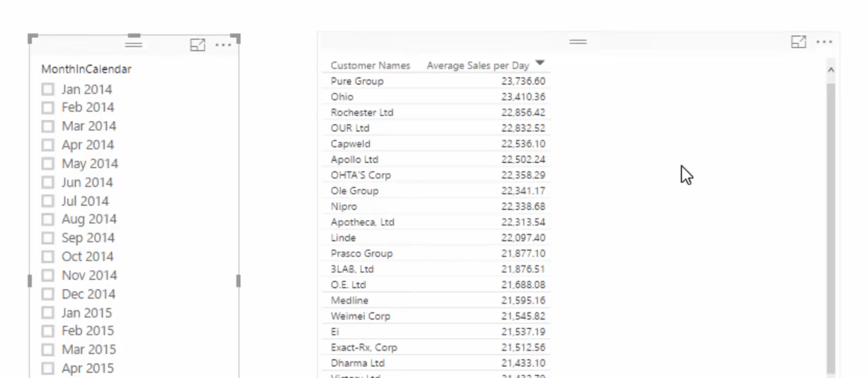Select the Pure Group customer row
The height and width of the screenshot is (378, 868).
click(x=357, y=81)
